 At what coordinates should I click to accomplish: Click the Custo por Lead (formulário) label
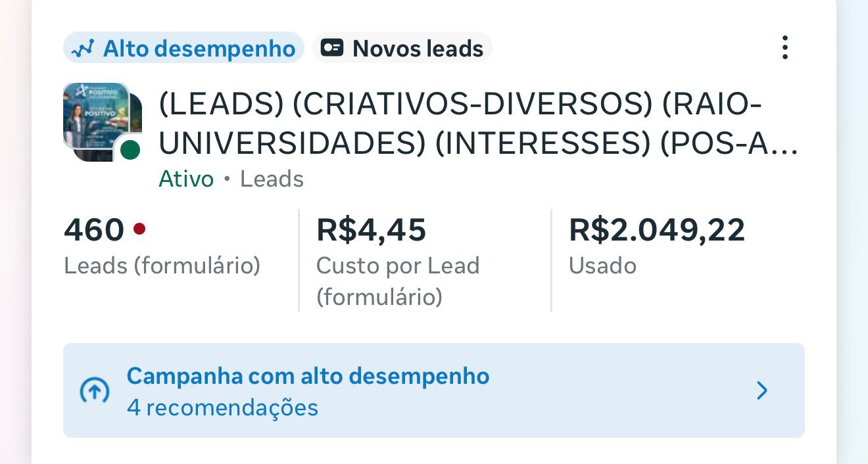point(397,281)
